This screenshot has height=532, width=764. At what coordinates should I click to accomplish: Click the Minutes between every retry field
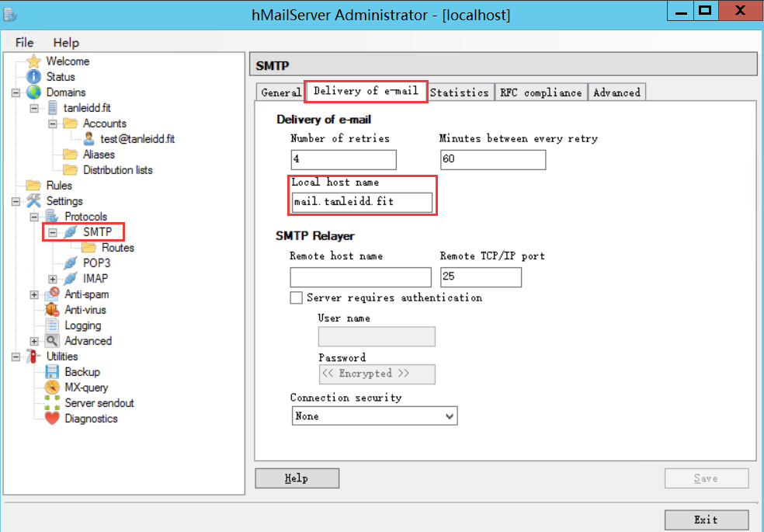[x=493, y=159]
